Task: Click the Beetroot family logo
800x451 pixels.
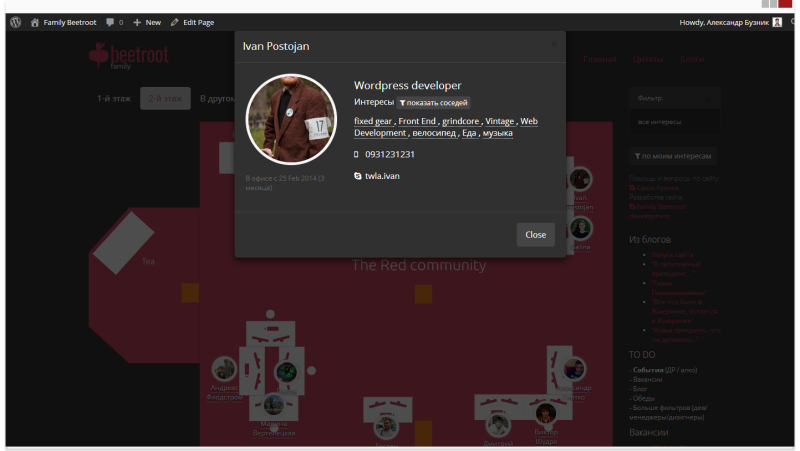Action: click(129, 56)
